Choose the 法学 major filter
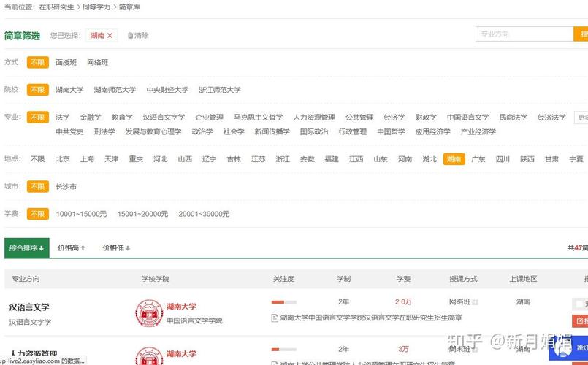This screenshot has width=588, height=365. [x=63, y=118]
